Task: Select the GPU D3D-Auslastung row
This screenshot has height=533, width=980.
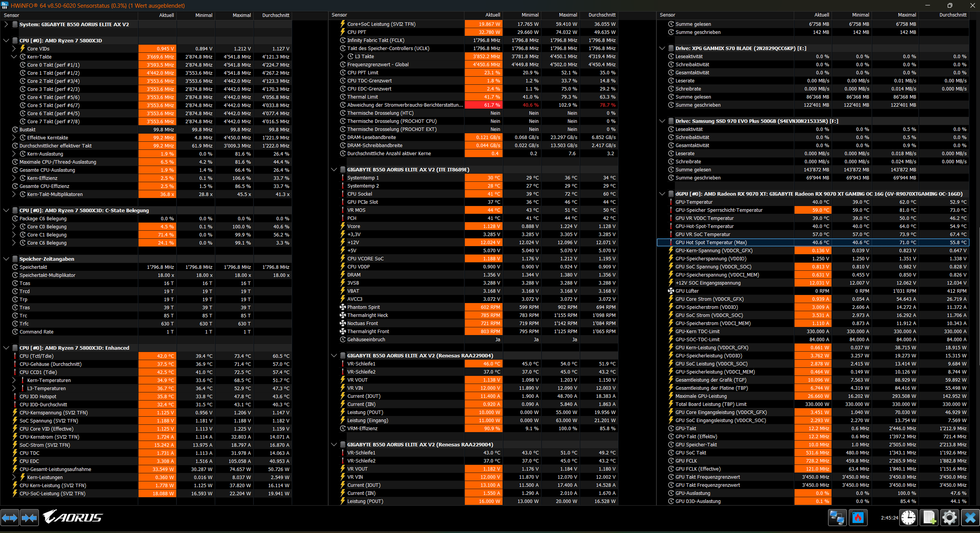Action: click(813, 501)
